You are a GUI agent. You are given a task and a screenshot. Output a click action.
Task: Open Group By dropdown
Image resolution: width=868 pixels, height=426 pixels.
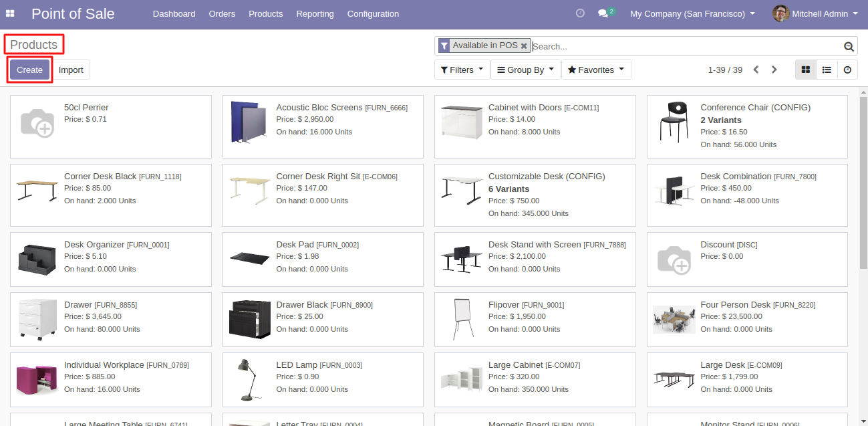point(525,70)
